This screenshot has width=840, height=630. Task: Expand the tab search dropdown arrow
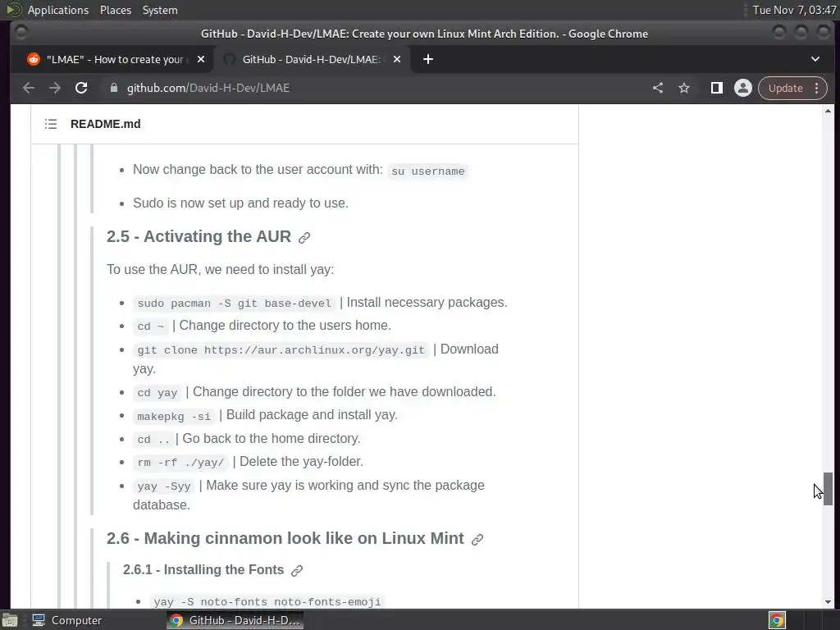(x=815, y=59)
